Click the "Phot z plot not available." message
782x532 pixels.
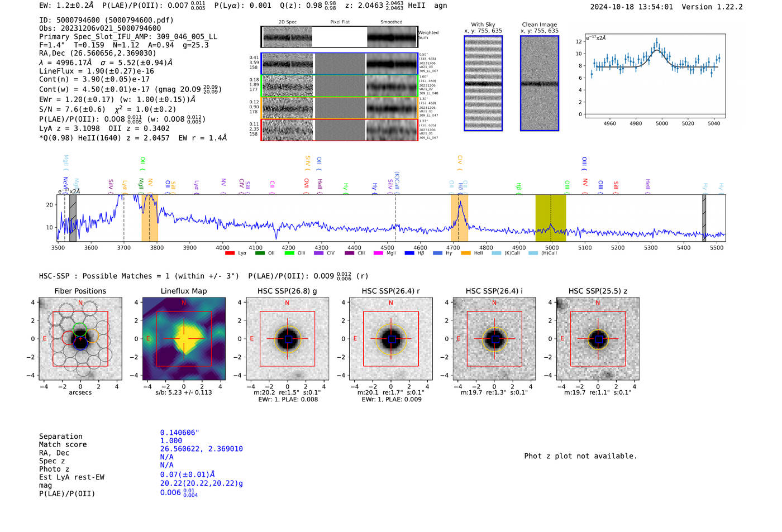(580, 456)
